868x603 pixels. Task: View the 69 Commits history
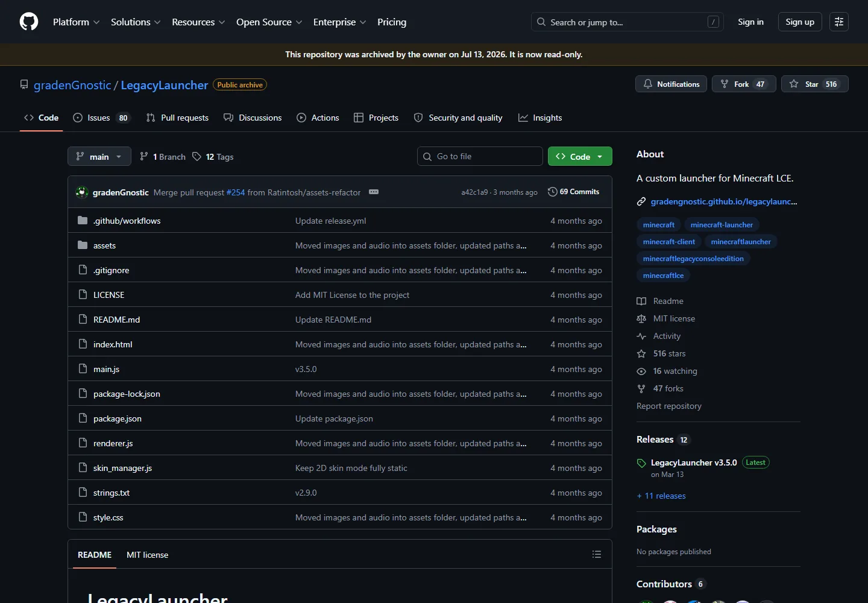pos(574,192)
